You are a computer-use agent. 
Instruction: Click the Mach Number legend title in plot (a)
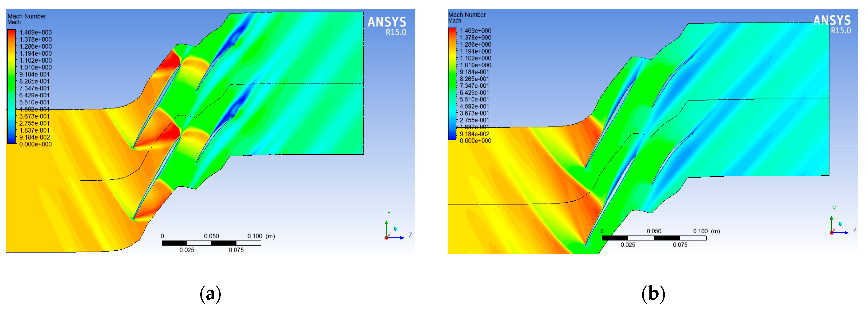point(27,16)
